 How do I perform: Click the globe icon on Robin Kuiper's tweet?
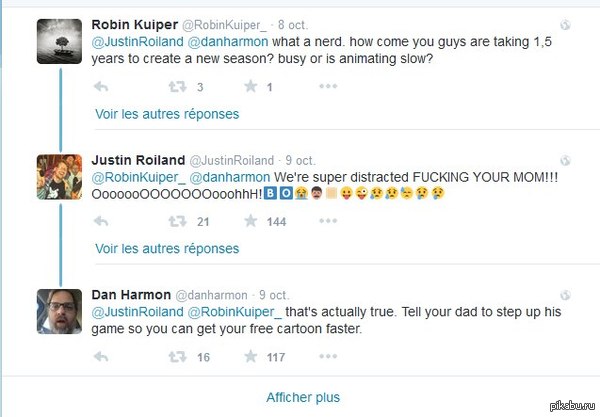(x=564, y=24)
